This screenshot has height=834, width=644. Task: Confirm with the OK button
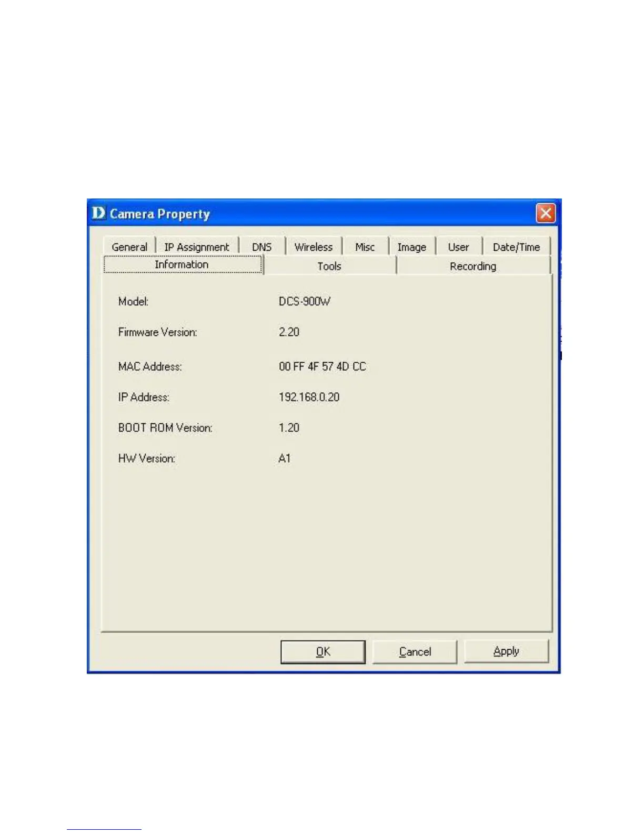point(323,652)
